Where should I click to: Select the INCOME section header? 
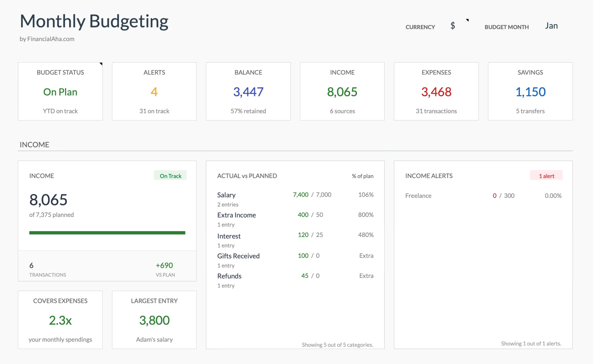(34, 144)
